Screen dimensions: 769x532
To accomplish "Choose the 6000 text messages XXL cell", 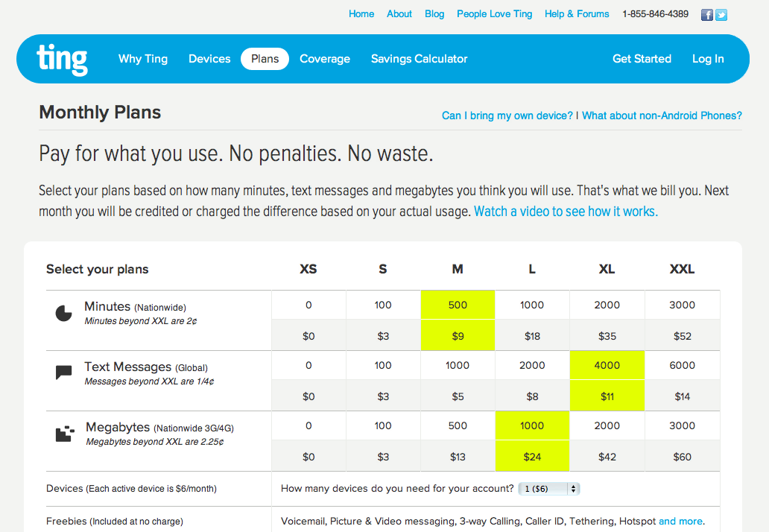I will (683, 365).
